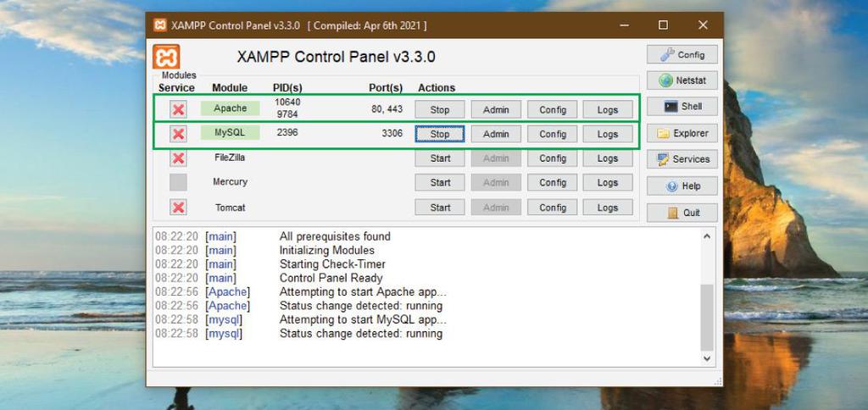Toggle the FileZilla service install checkbox

point(178,158)
